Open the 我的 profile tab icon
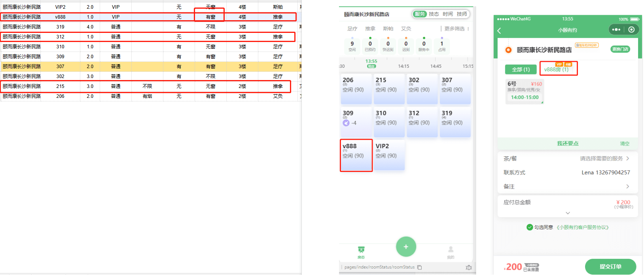 point(451,250)
